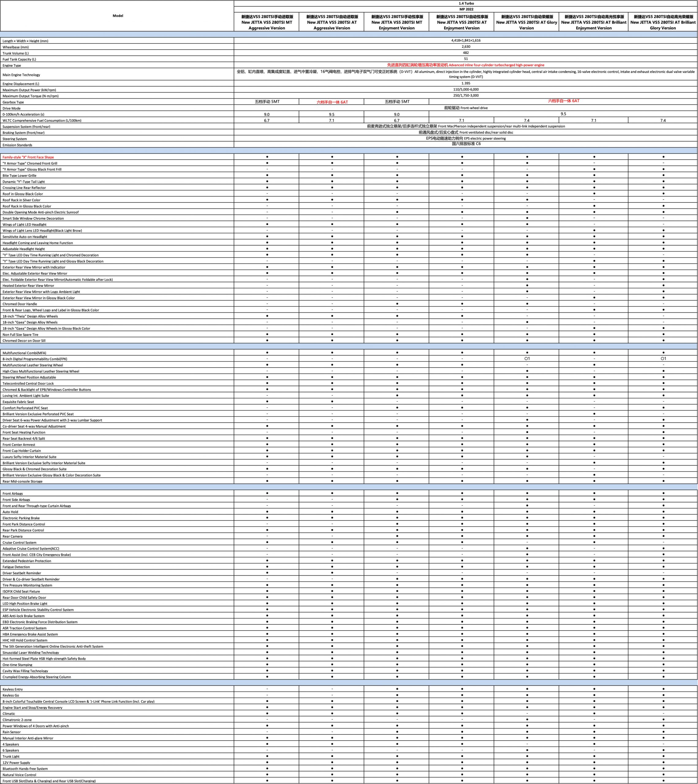Click the "Bluetooth Hands-free System" row label
Image resolution: width=698 pixels, height=784 pixels.
pos(25,769)
